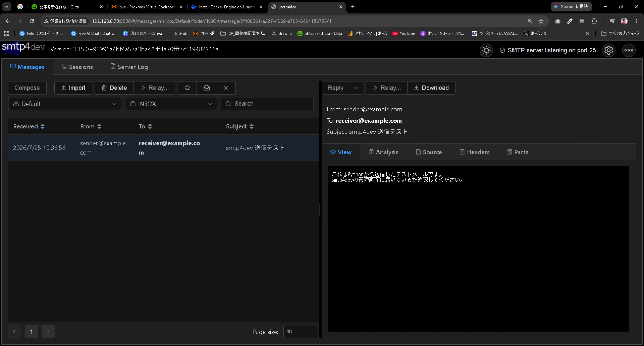Open the apps grid in bookmarks bar
The height and width of the screenshot is (346, 644).
[7, 34]
